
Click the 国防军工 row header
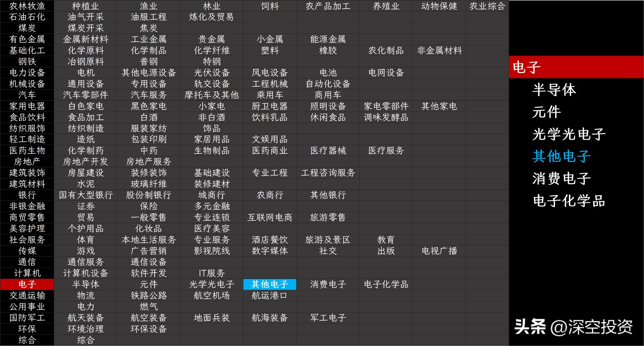pyautogui.click(x=27, y=318)
